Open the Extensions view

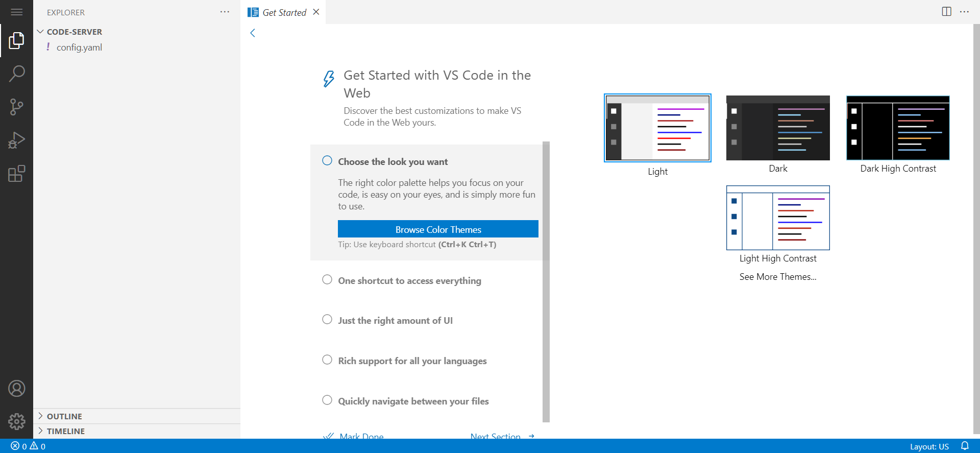(x=16, y=174)
